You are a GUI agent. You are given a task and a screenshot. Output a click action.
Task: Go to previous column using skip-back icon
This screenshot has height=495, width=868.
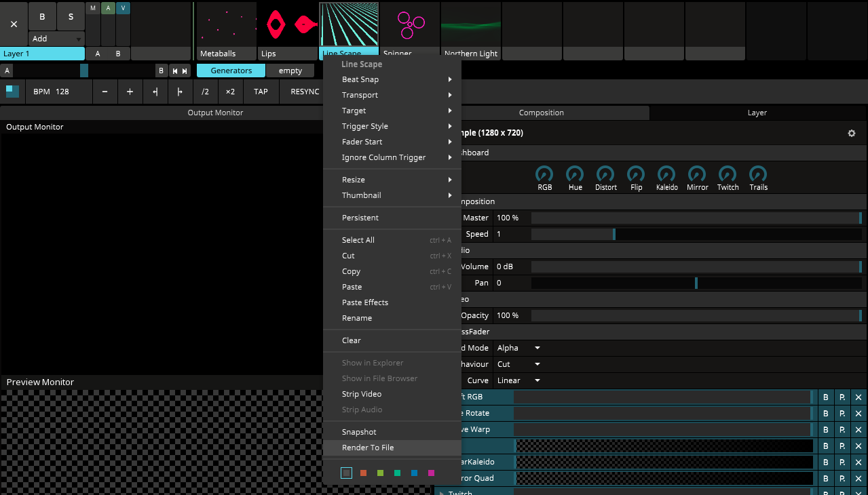point(174,71)
